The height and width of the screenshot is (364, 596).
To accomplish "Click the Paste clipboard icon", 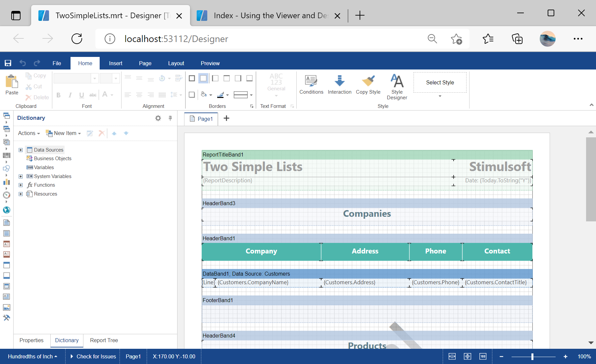I will coord(12,81).
